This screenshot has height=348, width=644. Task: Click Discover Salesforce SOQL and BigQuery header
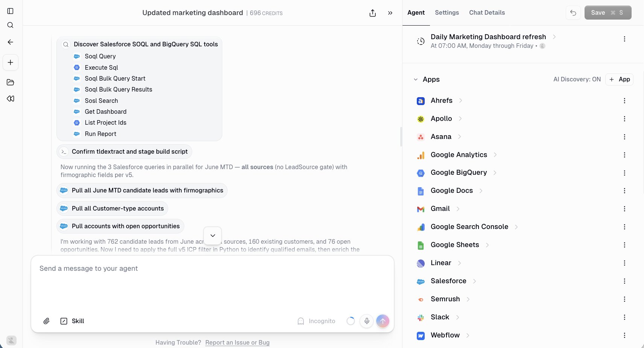(140, 44)
